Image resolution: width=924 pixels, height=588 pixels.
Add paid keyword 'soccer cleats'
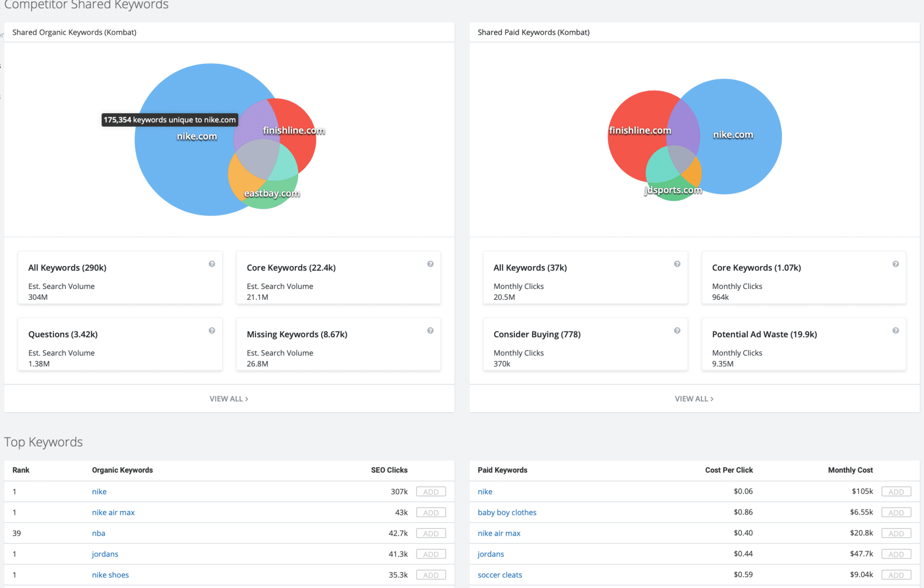coord(896,575)
